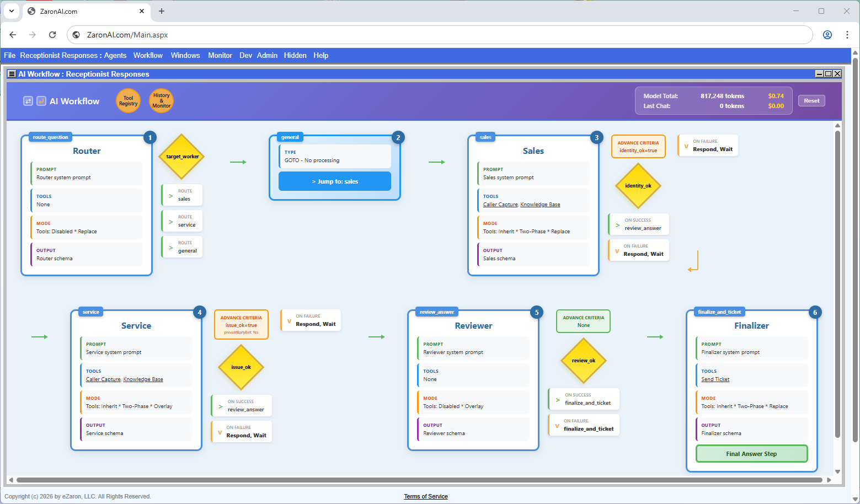Open the Tool Registry circle button
860x504 pixels.
pos(129,101)
